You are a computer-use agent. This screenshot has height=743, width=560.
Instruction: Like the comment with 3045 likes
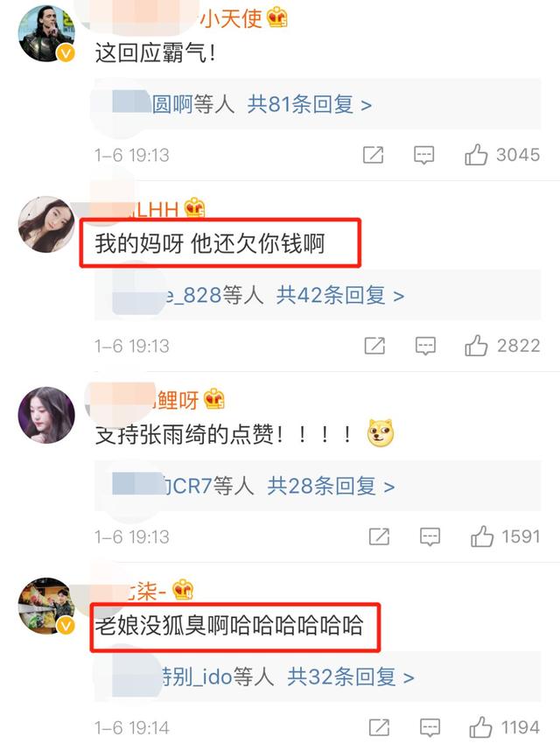tap(476, 155)
